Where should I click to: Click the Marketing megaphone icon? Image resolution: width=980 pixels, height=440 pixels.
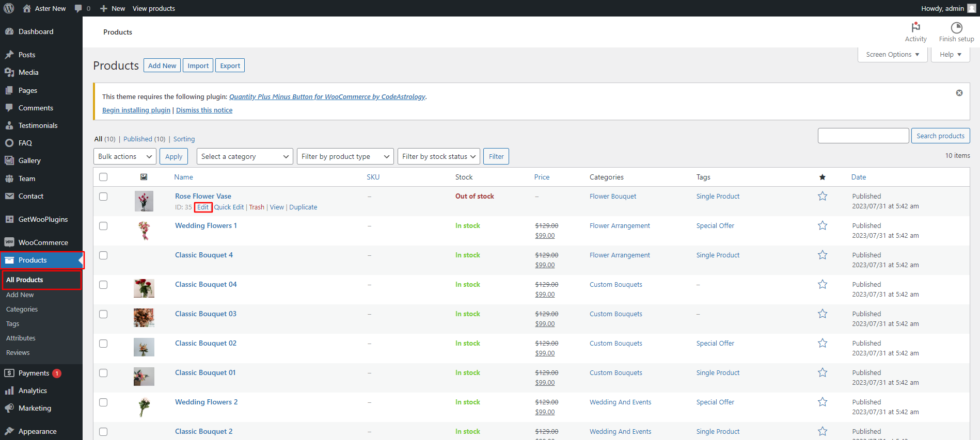tap(9, 408)
